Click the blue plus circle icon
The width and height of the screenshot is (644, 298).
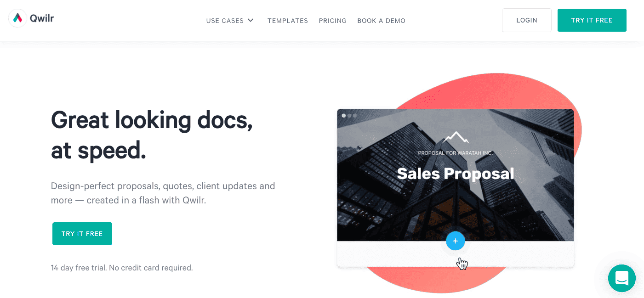456,241
